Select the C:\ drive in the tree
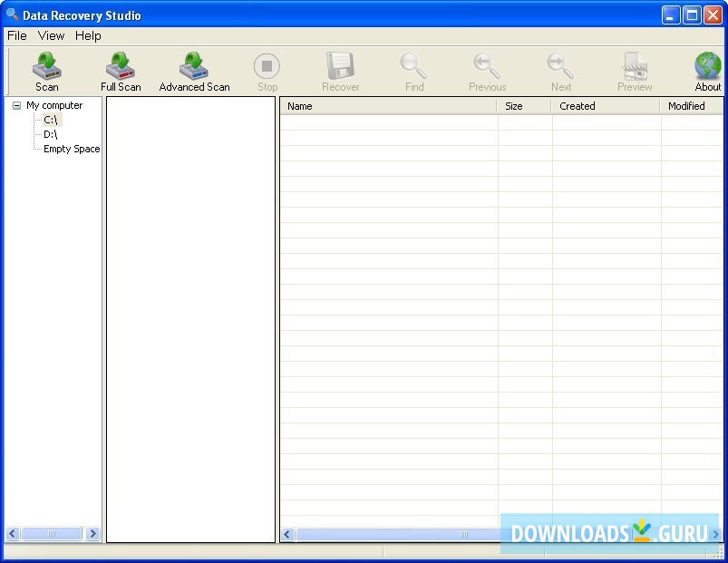 coord(50,119)
